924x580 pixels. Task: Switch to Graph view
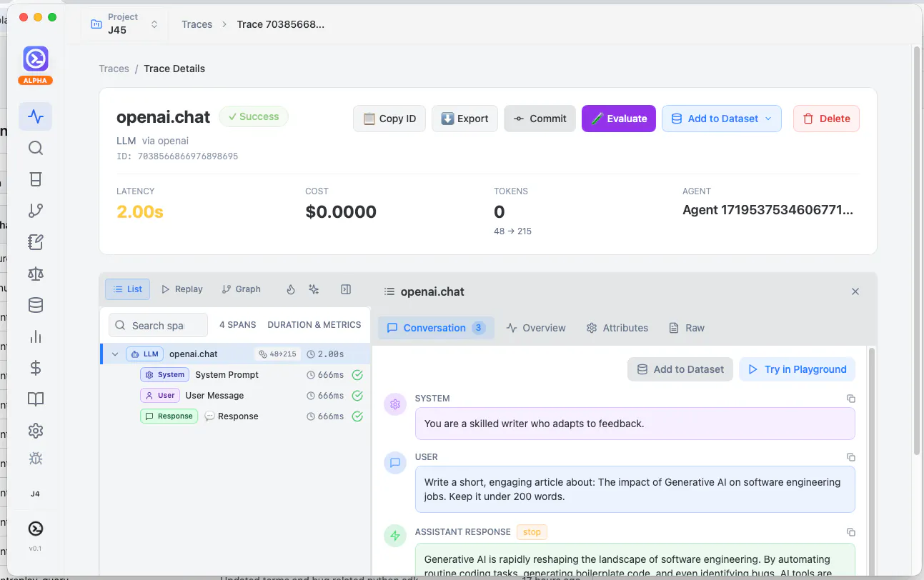242,289
